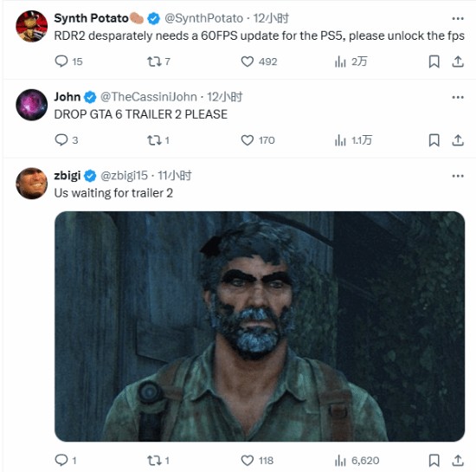The width and height of the screenshot is (476, 472).
Task: Share Synth Potato's tweet
Action: pyautogui.click(x=458, y=61)
